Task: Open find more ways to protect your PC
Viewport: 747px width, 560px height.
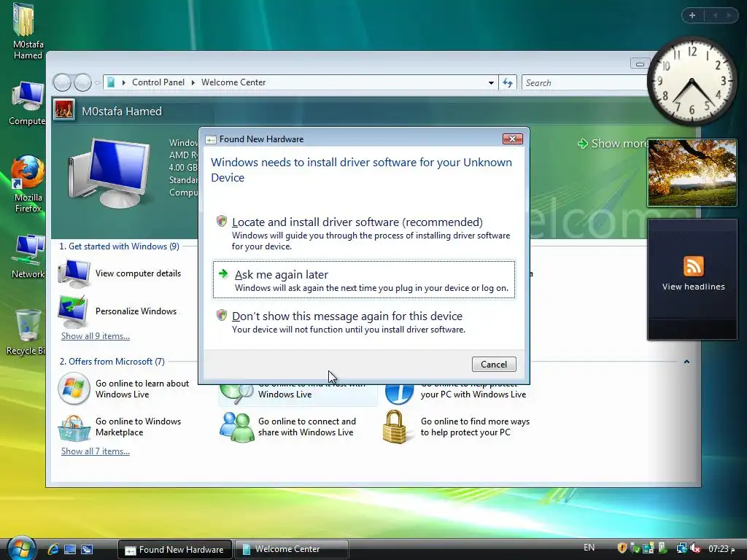Action: point(457,427)
